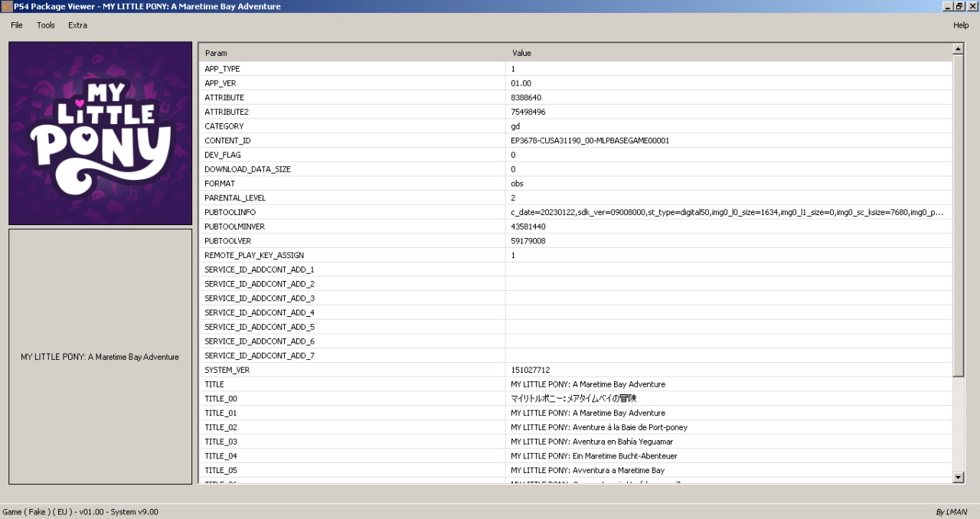
Task: Open the File menu
Action: click(17, 25)
